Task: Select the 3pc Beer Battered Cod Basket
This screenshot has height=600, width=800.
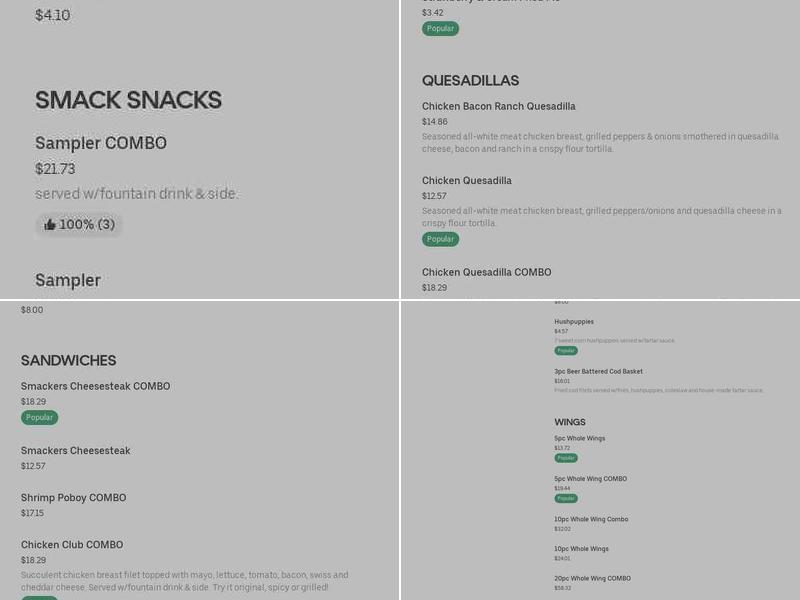Action: point(598,371)
